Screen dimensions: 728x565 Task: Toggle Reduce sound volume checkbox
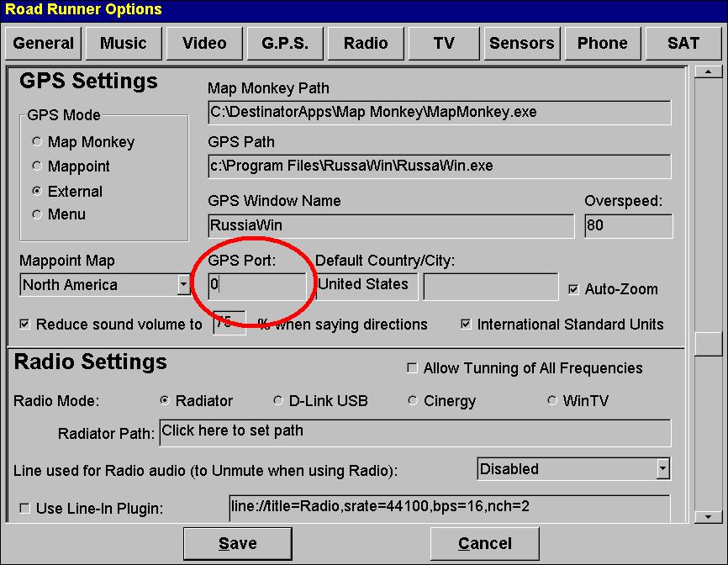point(24,325)
